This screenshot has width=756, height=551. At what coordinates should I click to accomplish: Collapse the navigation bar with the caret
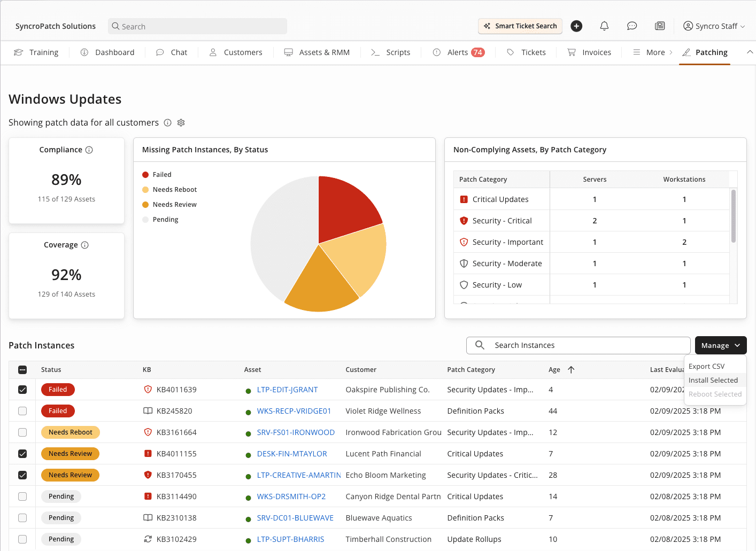[750, 52]
